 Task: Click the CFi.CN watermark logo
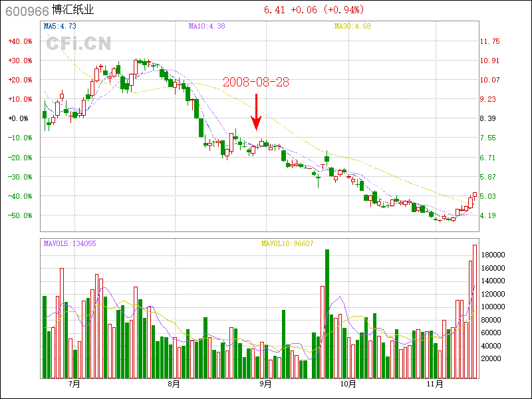[78, 44]
